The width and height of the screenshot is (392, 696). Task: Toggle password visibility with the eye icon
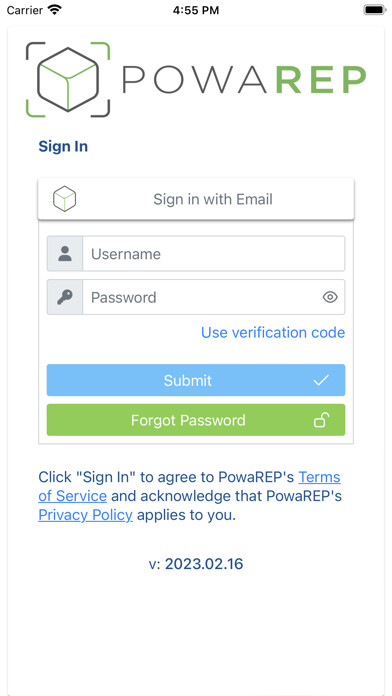tap(330, 297)
